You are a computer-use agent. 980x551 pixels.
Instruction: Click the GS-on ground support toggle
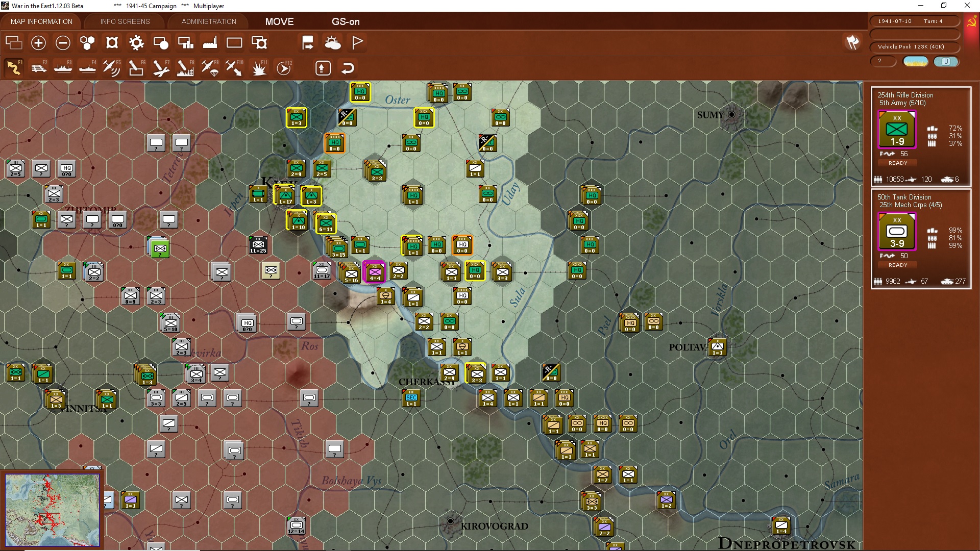[346, 21]
